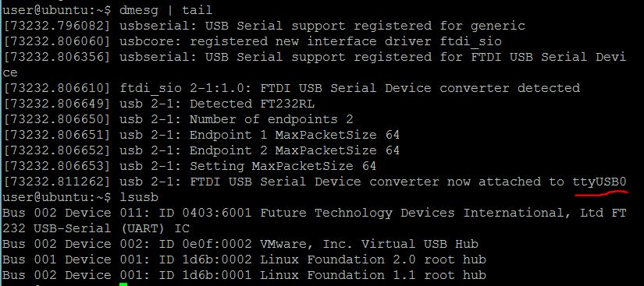Viewport: 644px width, 286px height.
Task: Click the ftdi_sio driver name
Action: click(x=470, y=42)
